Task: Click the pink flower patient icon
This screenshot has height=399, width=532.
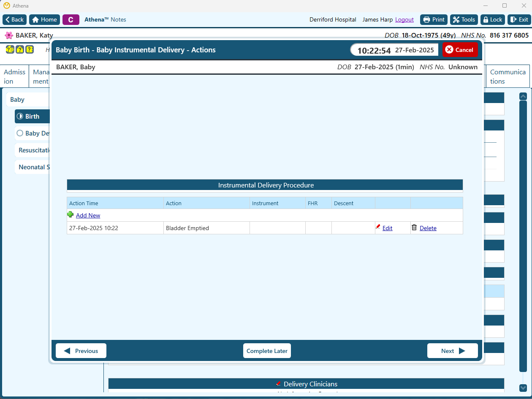Action: 9,35
